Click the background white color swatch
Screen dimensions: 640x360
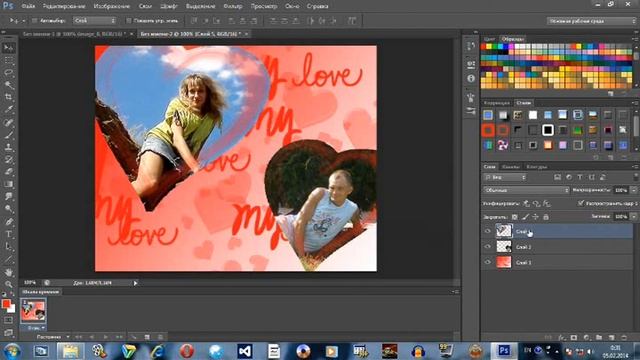pos(12,309)
